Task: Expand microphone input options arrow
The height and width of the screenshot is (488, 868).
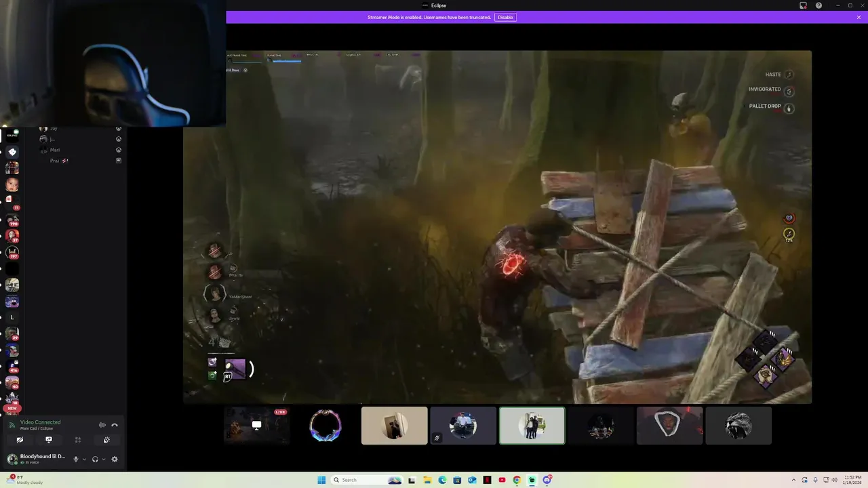Action: (84, 459)
